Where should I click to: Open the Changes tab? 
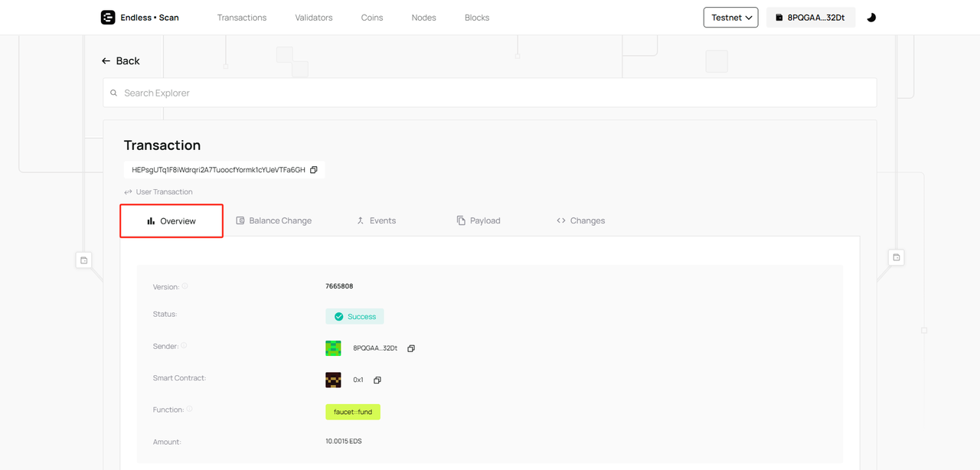point(580,220)
